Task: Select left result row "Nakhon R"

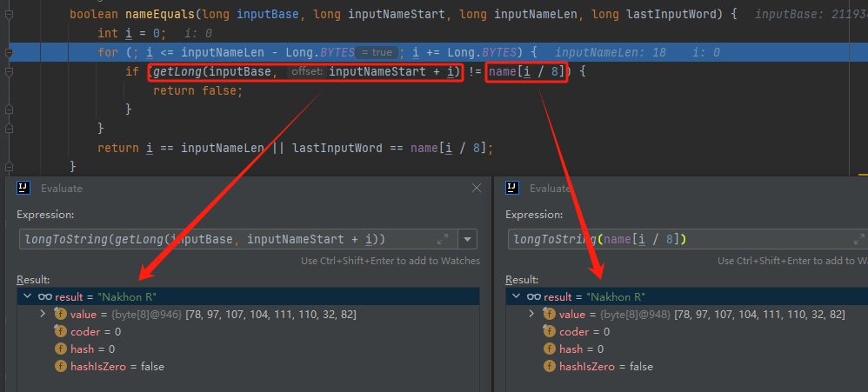Action: tap(248, 297)
